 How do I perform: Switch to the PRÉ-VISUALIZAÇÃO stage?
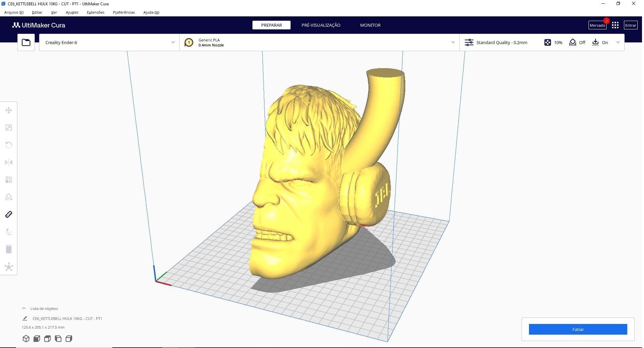click(x=321, y=25)
